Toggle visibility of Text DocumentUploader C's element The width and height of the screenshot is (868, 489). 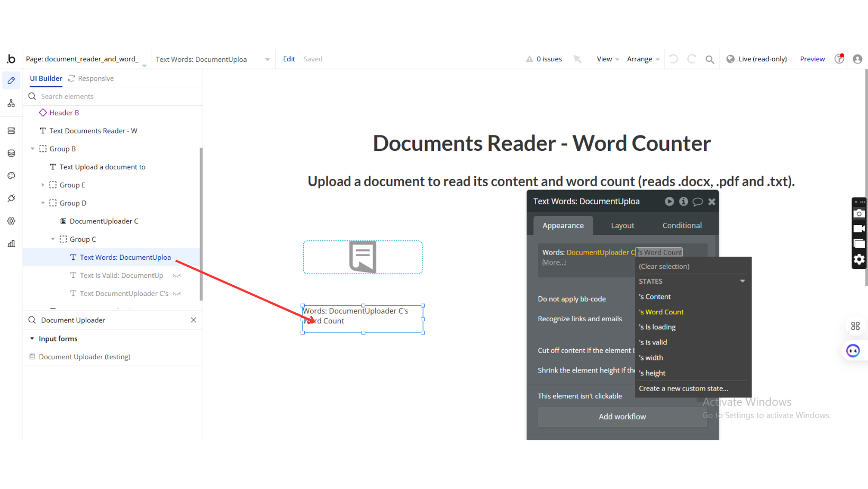pos(177,294)
